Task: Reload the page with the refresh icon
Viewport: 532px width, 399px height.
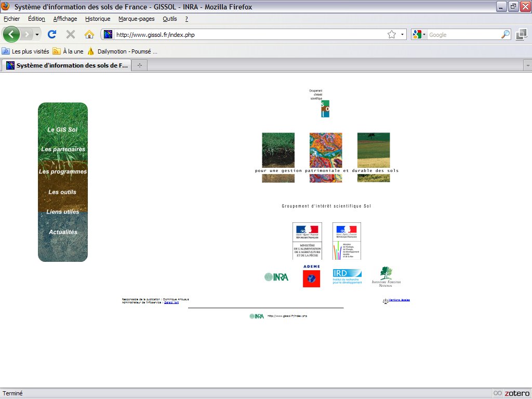Action: click(52, 34)
